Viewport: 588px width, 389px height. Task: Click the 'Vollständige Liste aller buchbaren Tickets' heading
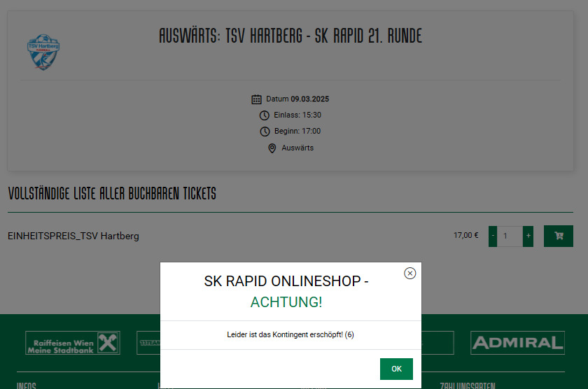coord(112,193)
